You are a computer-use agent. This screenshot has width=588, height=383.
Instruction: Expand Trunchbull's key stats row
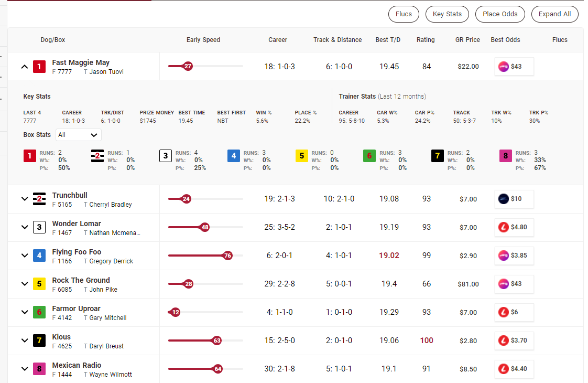(24, 199)
